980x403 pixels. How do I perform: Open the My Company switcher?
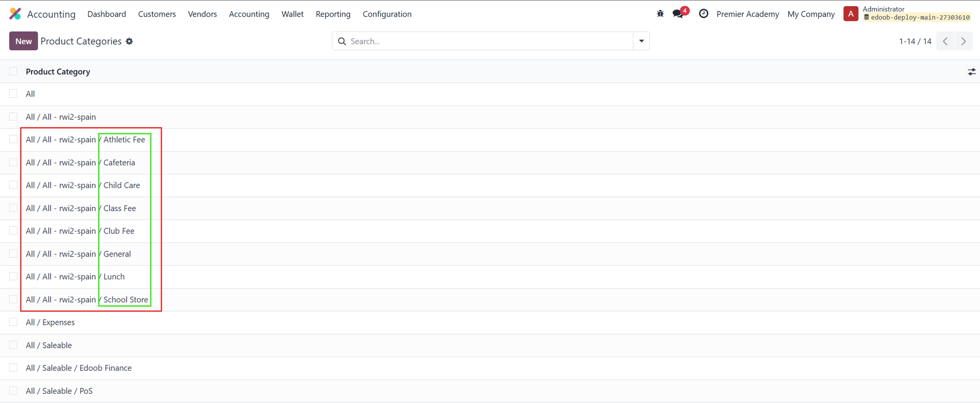(811, 14)
